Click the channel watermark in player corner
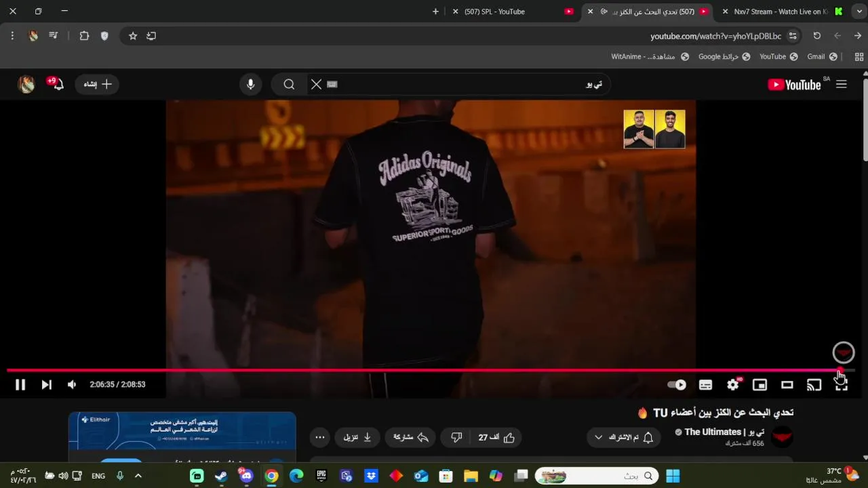The width and height of the screenshot is (868, 488). pos(844,352)
